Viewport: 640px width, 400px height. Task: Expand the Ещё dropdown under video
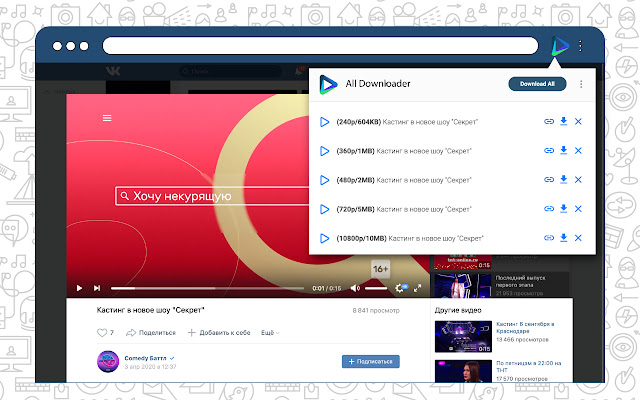268,332
